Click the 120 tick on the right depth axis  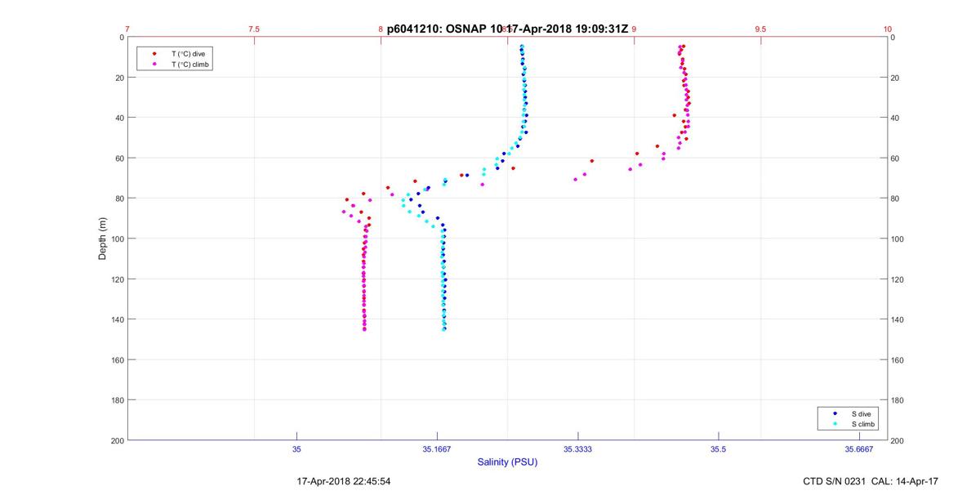[x=898, y=279]
